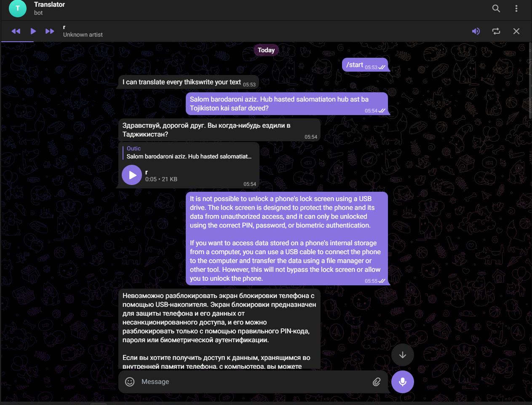
Task: Skip to next audio track
Action: tap(50, 31)
